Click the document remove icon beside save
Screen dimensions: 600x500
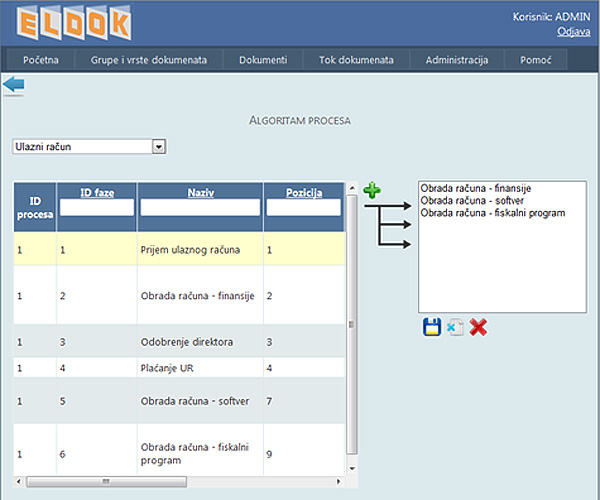pyautogui.click(x=455, y=327)
